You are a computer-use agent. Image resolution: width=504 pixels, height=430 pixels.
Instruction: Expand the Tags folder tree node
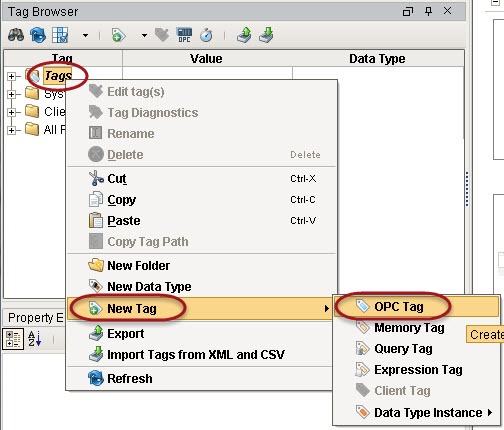coord(11,76)
